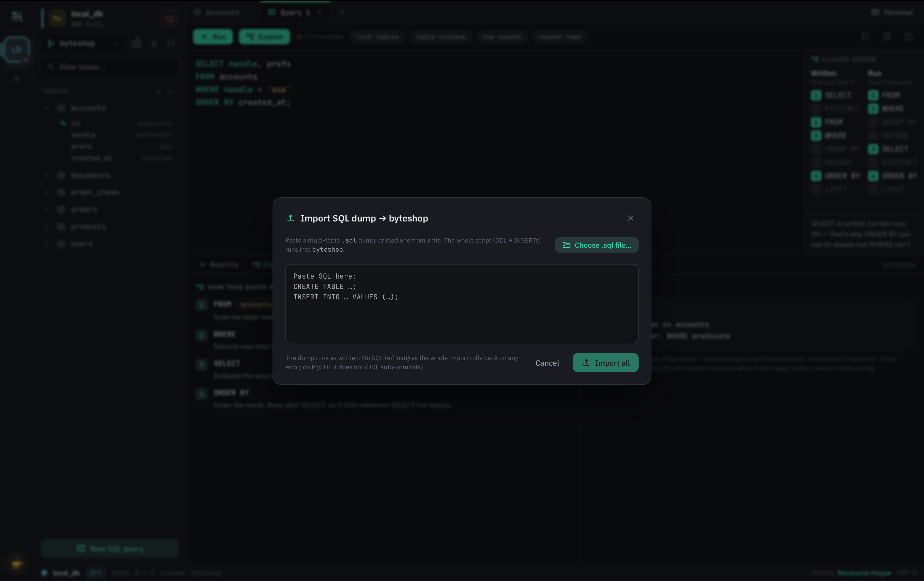This screenshot has height=581, width=924.
Task: Expand the orders table node
Action: [46, 209]
